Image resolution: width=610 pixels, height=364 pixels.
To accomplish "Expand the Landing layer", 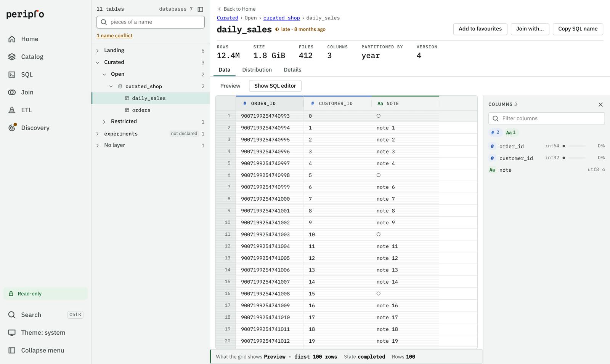I will coord(98,51).
